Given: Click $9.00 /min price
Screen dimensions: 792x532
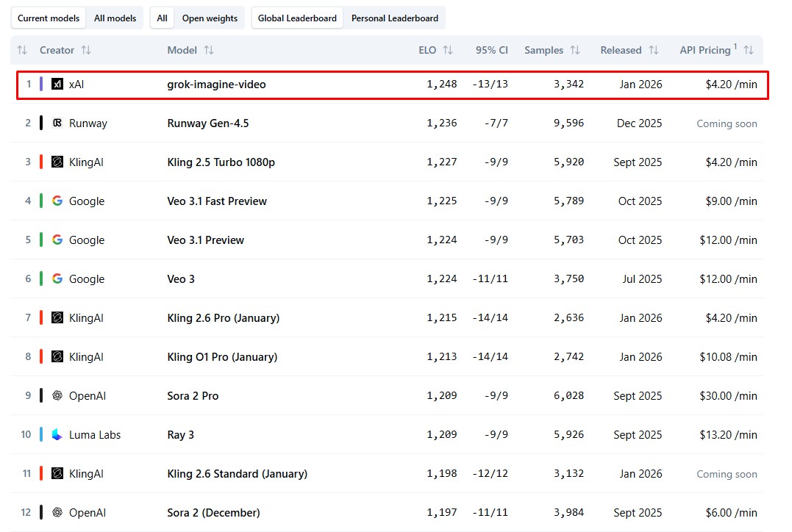Looking at the screenshot, I should [732, 201].
